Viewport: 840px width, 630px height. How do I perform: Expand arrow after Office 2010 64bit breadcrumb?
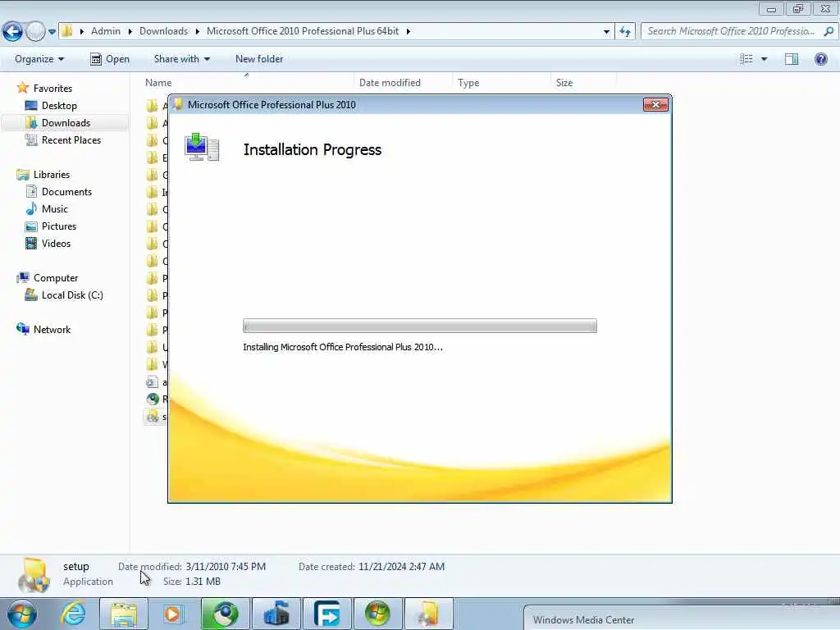409,32
